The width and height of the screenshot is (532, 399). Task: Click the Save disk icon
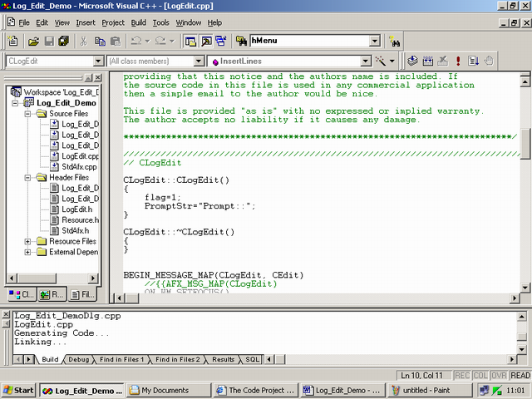tap(49, 42)
